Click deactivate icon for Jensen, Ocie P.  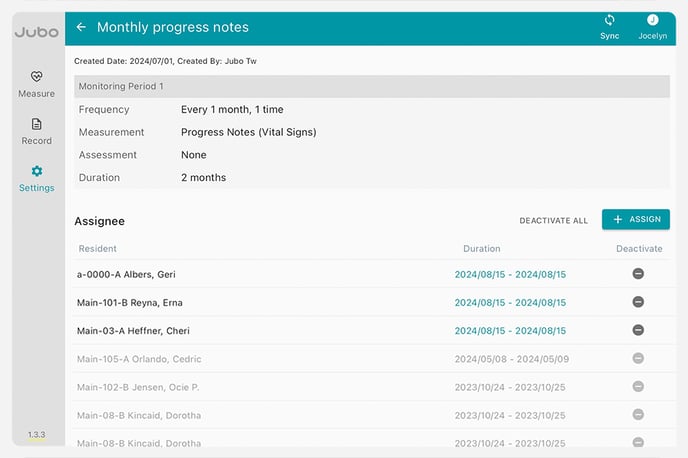tap(638, 386)
